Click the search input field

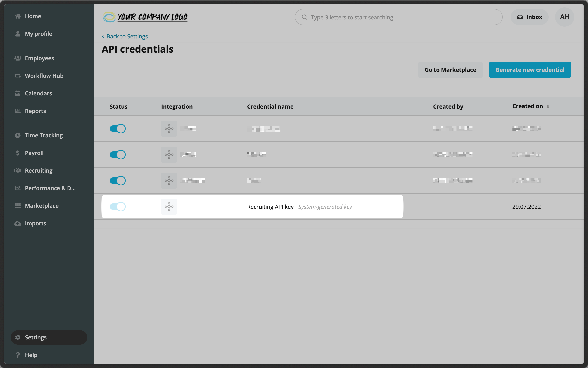coord(399,17)
